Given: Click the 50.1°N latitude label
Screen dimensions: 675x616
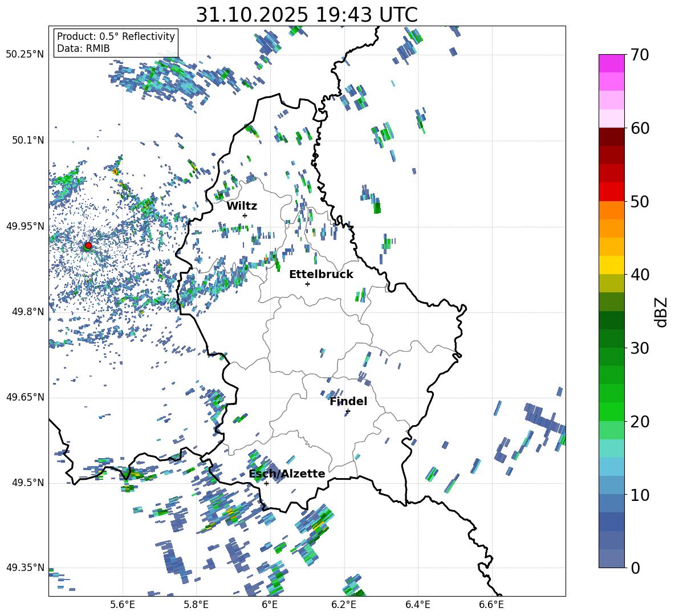Looking at the screenshot, I should (28, 141).
